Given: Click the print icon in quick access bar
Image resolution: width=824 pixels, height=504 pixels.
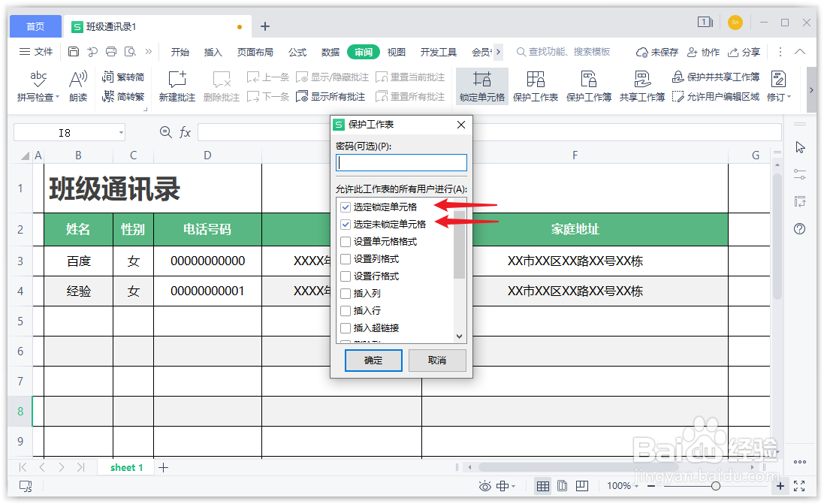Looking at the screenshot, I should tap(111, 52).
